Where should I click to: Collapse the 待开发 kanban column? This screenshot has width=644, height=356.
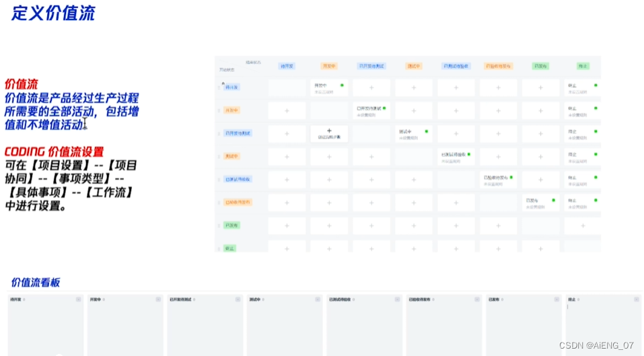pyautogui.click(x=79, y=299)
